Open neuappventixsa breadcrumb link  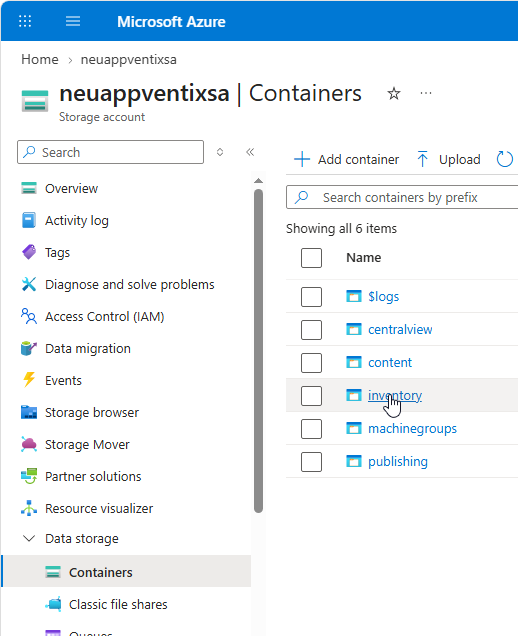point(129,60)
